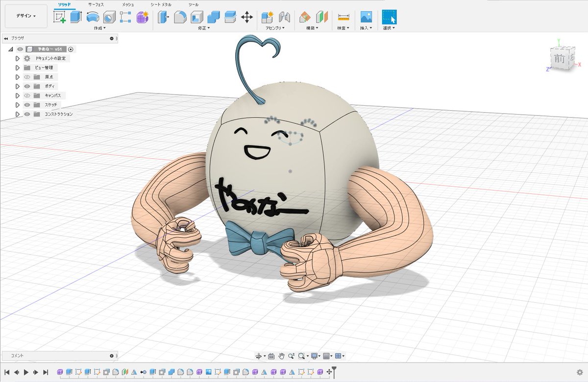Select the Shell tool
588x382 pixels.
click(196, 18)
